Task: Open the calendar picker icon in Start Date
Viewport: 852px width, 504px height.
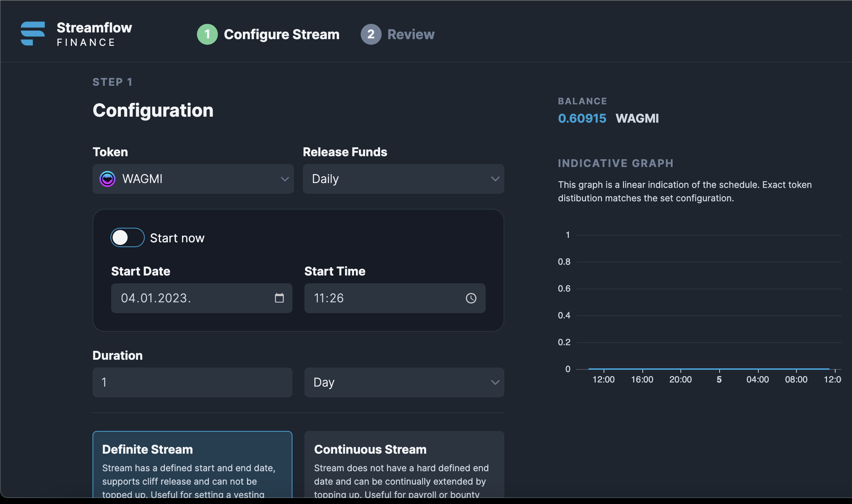Action: click(x=279, y=298)
